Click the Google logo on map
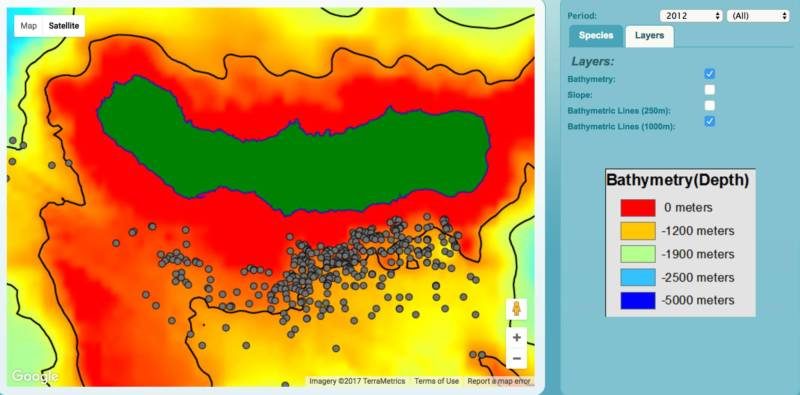This screenshot has width=800, height=395. coord(35,377)
